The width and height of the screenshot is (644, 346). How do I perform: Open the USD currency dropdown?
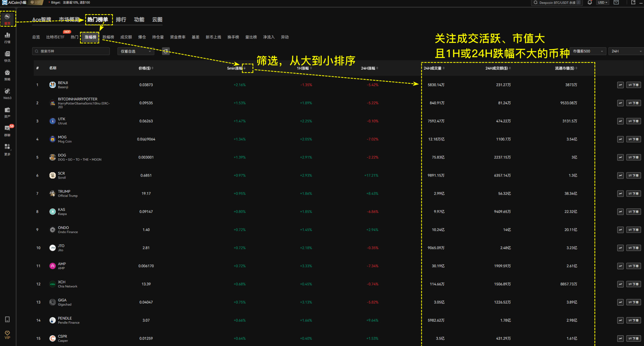pos(602,2)
